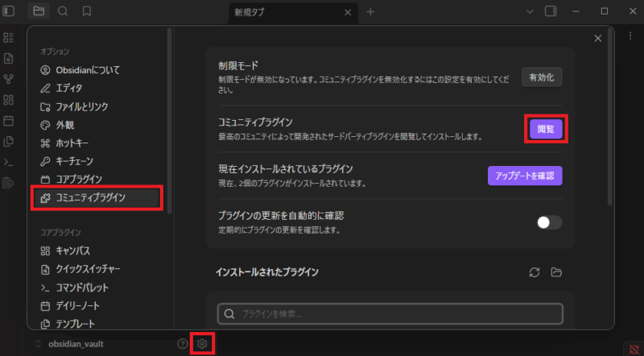Toggle the right sidebar icon in title bar
The height and width of the screenshot is (356, 644).
(x=551, y=11)
